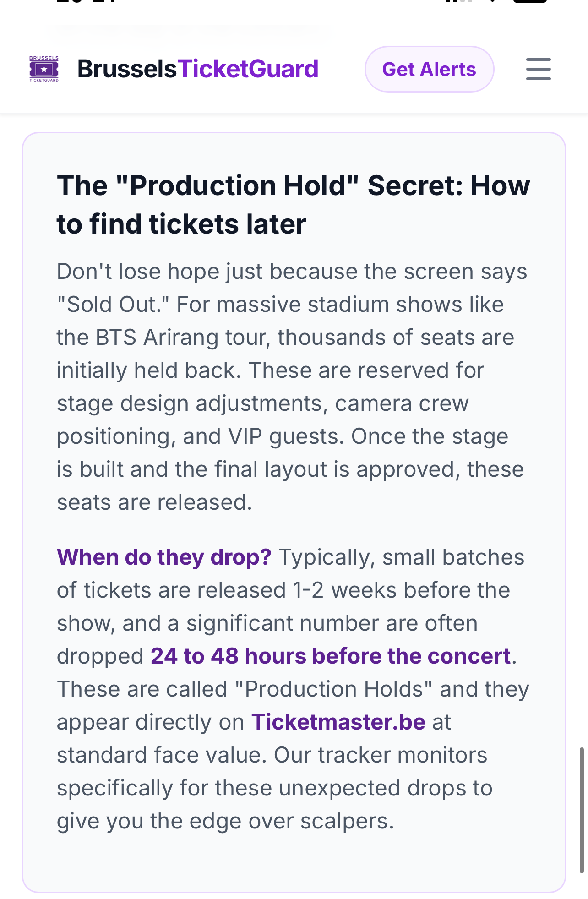Tap the BRUSSELS text above the ticket icon

44,58
